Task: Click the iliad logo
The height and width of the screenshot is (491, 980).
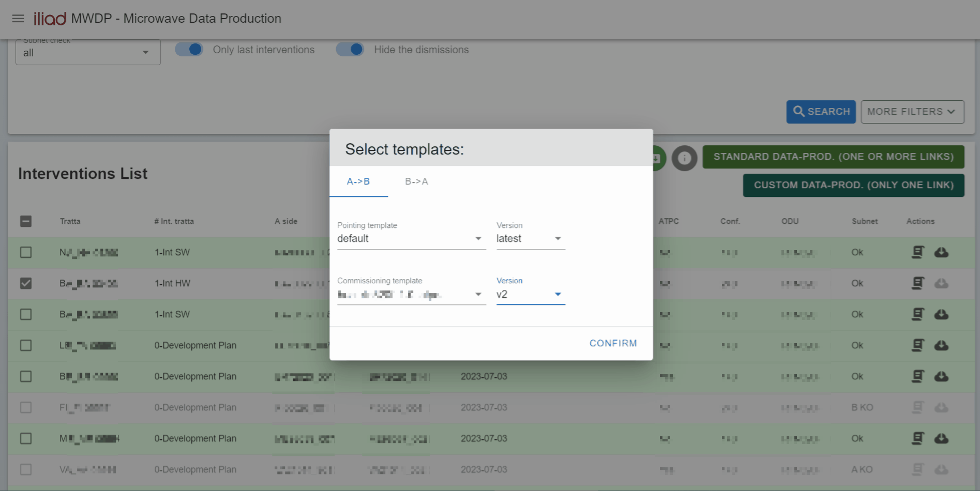Action: point(50,19)
